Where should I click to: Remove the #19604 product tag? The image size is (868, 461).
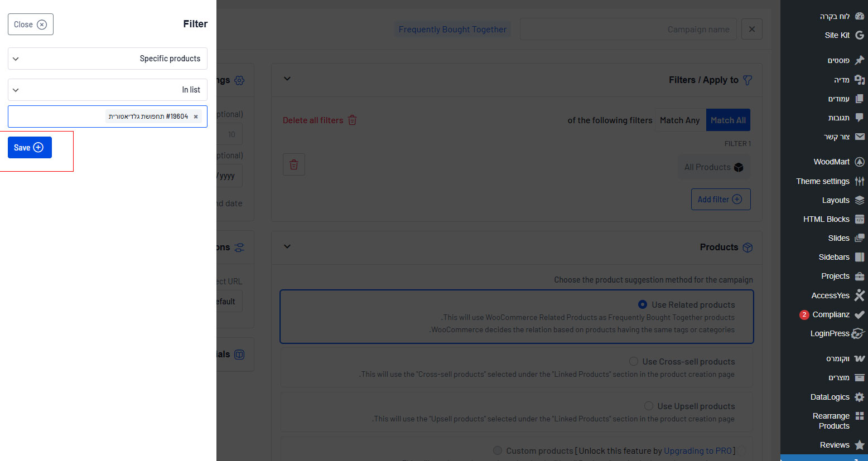point(196,117)
